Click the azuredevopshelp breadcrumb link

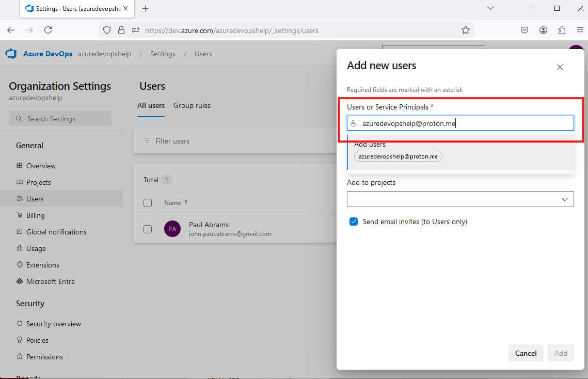click(105, 54)
